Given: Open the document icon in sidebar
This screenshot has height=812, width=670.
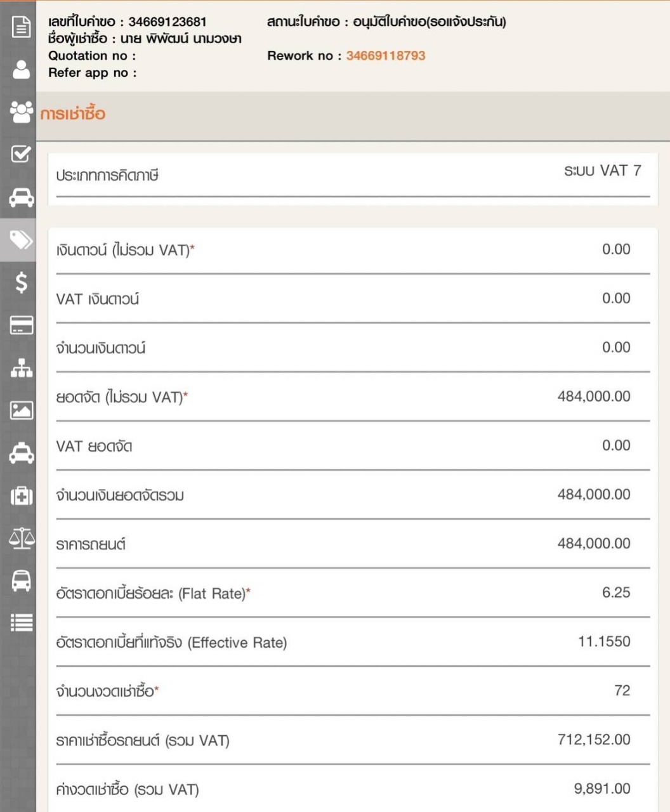Looking at the screenshot, I should (x=21, y=27).
